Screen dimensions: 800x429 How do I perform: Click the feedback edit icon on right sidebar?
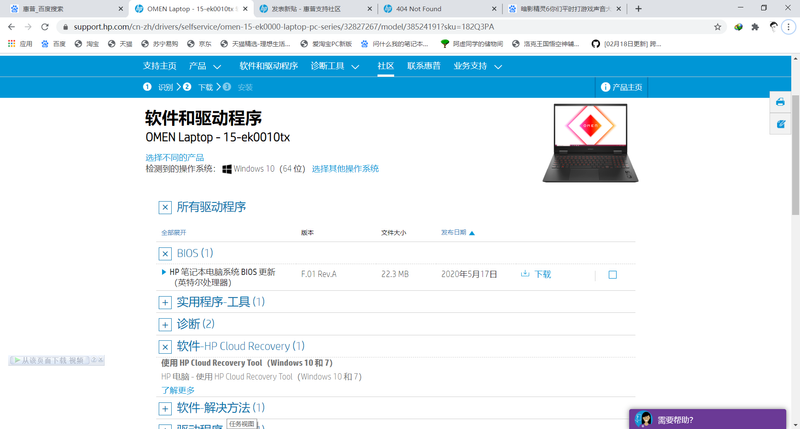click(780, 124)
